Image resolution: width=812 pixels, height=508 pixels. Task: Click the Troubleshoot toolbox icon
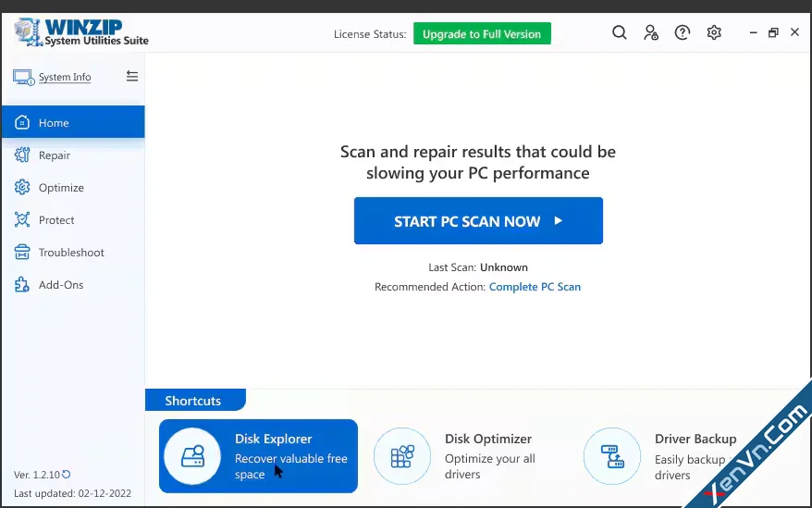[22, 252]
